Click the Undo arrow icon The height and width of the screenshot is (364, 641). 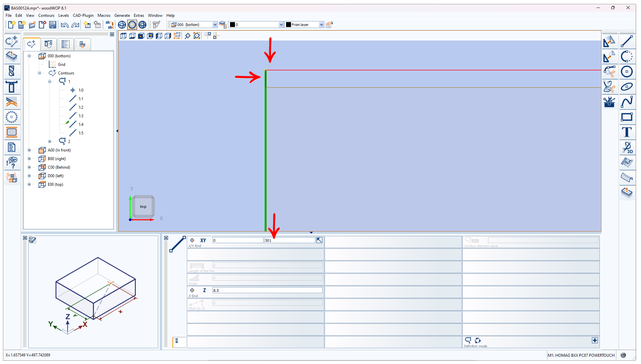[x=65, y=25]
